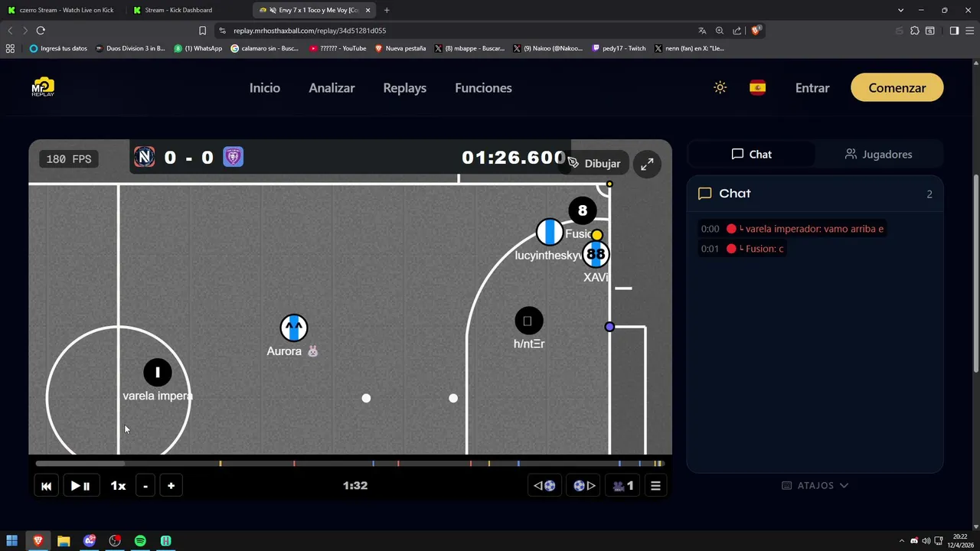Open the Windows Start menu

coord(11,541)
